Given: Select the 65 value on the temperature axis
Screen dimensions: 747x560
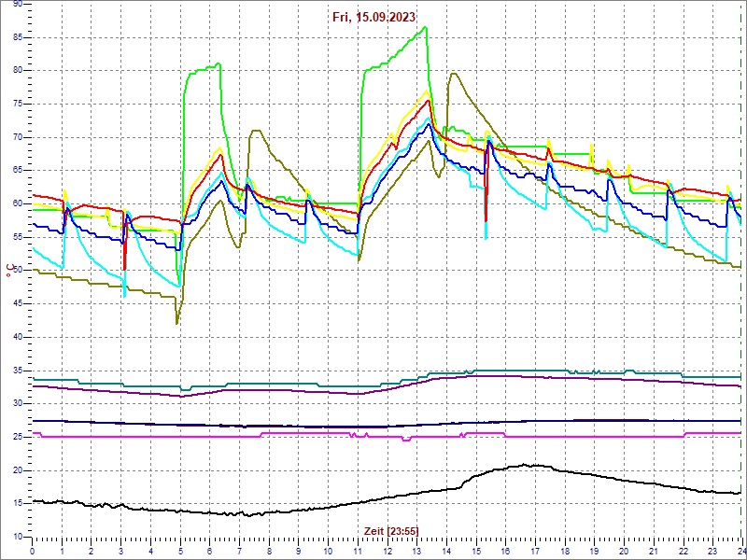Looking at the screenshot, I should tap(17, 171).
